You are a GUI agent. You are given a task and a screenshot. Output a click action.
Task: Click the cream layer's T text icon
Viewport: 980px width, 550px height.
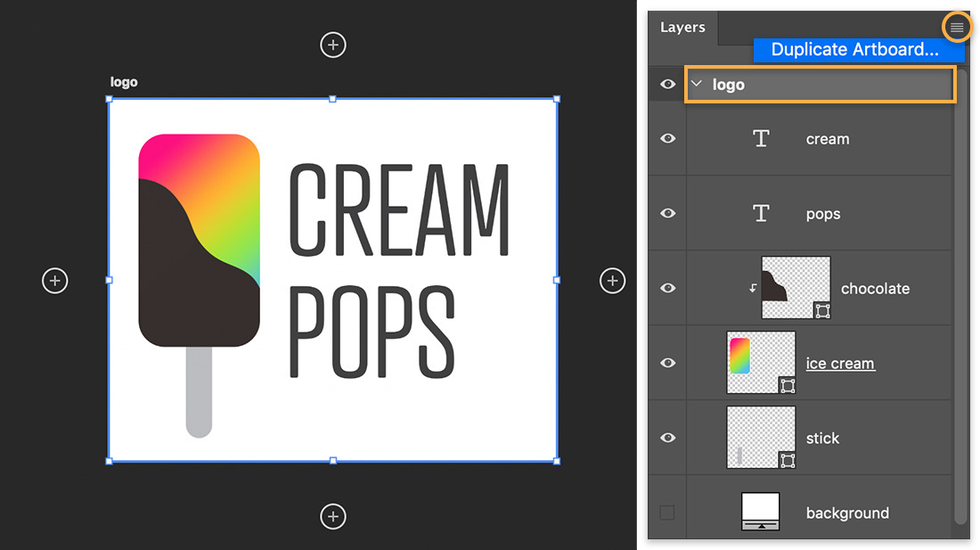[x=761, y=138]
